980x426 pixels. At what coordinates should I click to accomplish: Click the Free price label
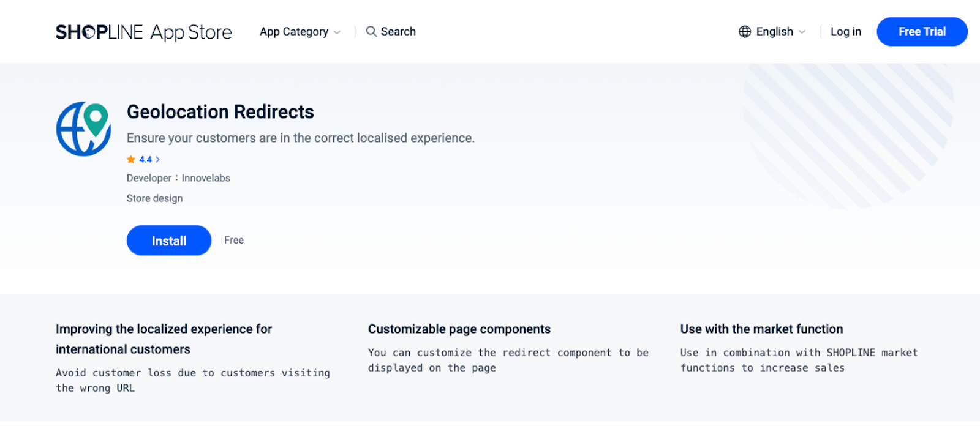(x=234, y=240)
